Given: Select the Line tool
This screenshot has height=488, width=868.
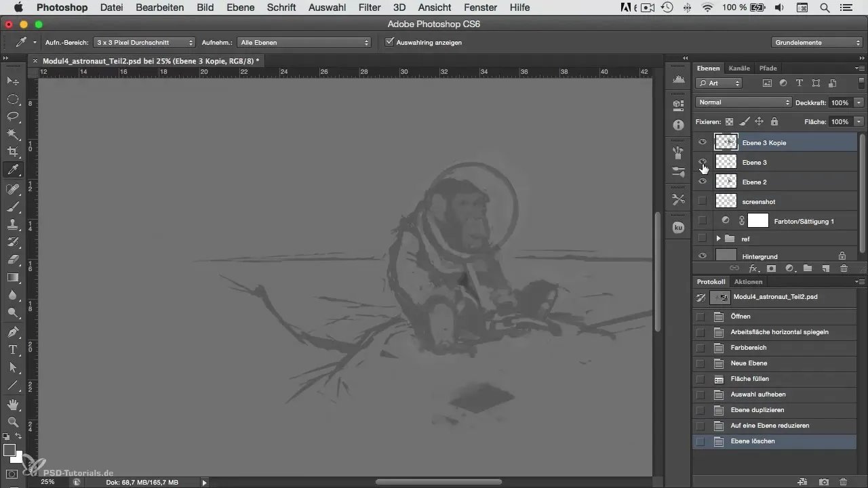Looking at the screenshot, I should [x=12, y=385].
